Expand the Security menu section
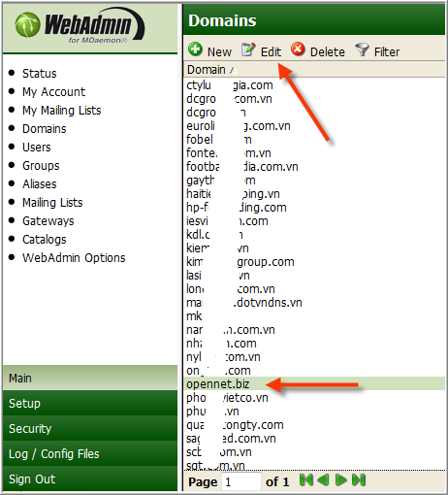The width and height of the screenshot is (448, 495). 90,428
